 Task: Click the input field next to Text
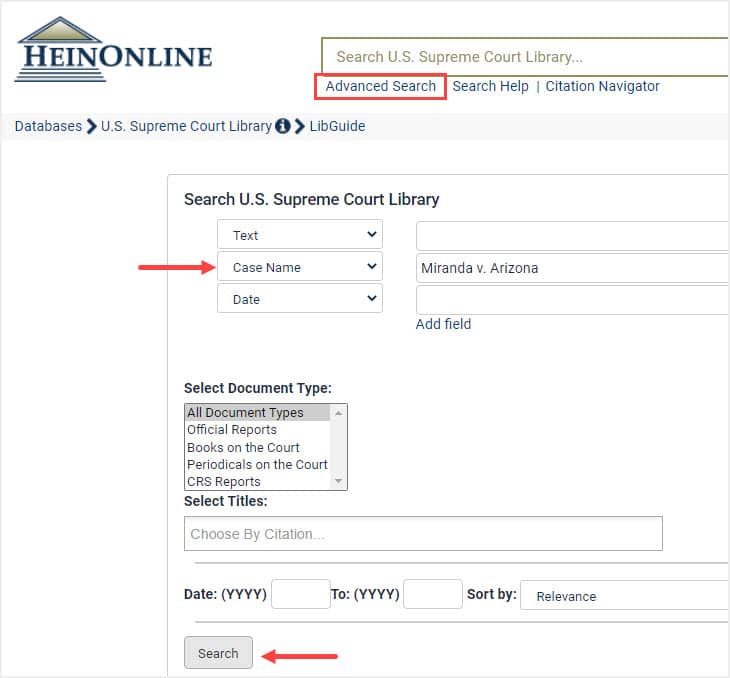click(573, 236)
